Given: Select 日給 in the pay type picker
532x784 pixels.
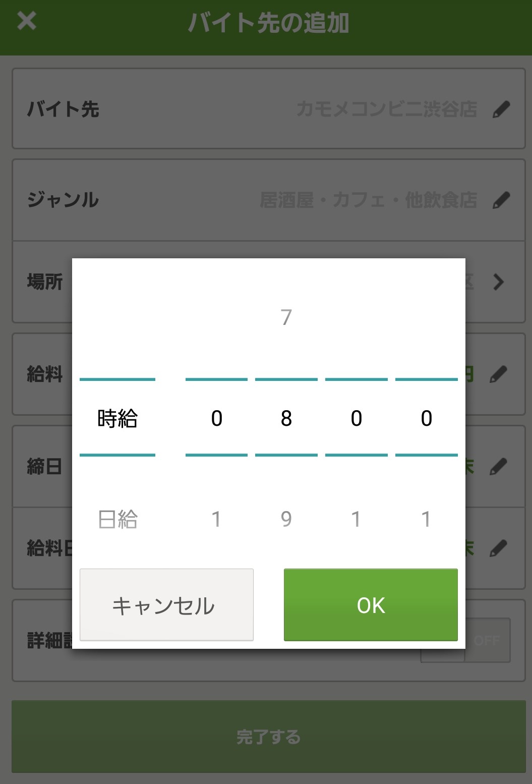Looking at the screenshot, I should click(x=117, y=519).
